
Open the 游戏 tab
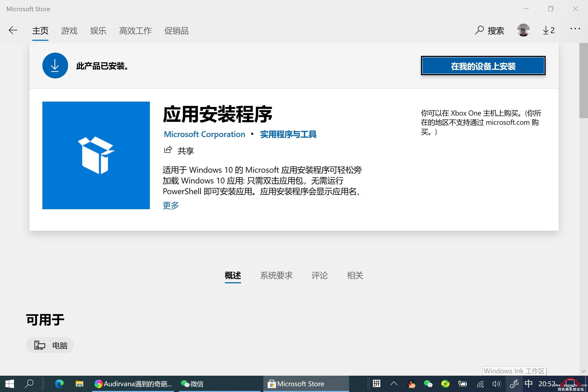click(x=69, y=31)
